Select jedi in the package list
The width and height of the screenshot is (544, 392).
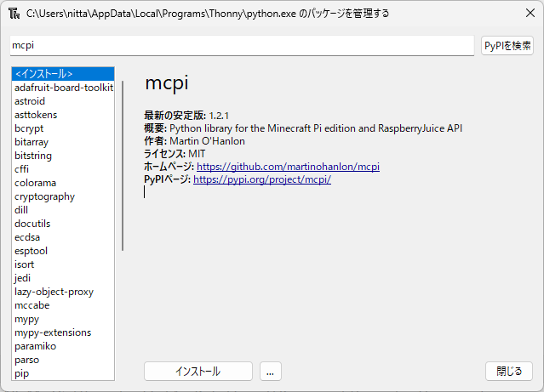click(22, 278)
